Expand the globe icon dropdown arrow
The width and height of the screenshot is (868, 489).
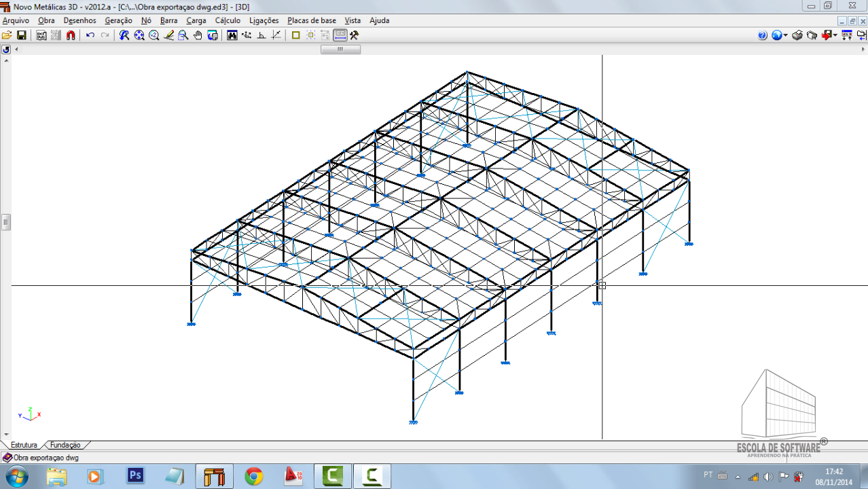pyautogui.click(x=786, y=35)
